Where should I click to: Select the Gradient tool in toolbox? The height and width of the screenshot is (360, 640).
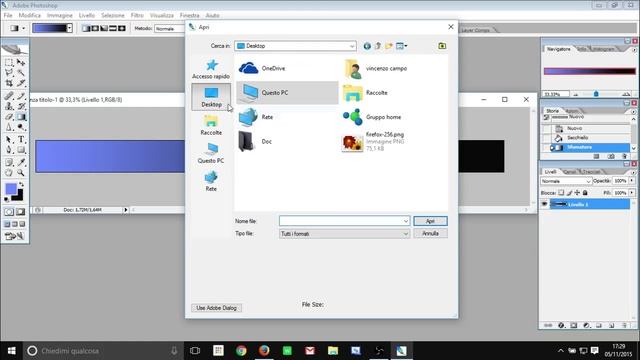click(x=21, y=117)
